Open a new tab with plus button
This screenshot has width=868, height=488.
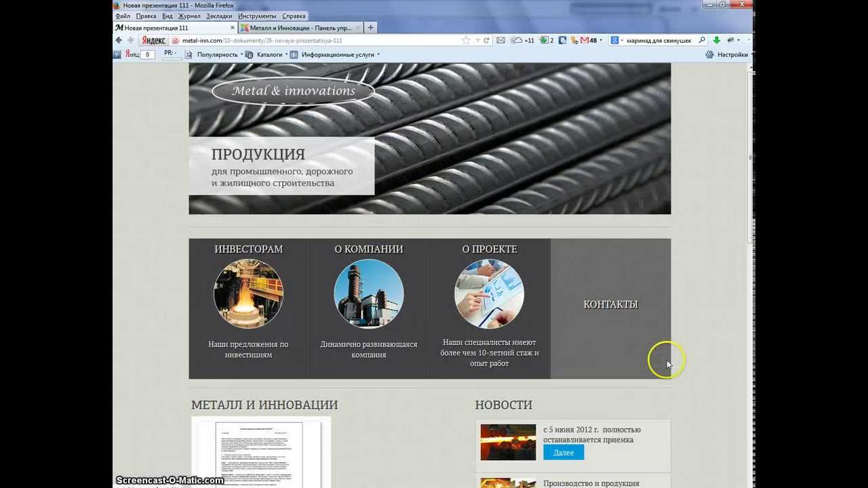tap(370, 28)
